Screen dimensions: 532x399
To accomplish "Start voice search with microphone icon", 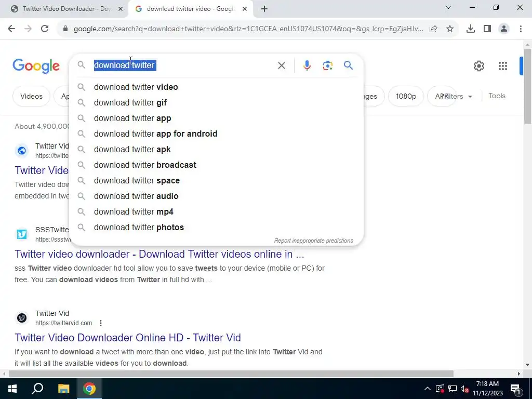I will click(307, 65).
